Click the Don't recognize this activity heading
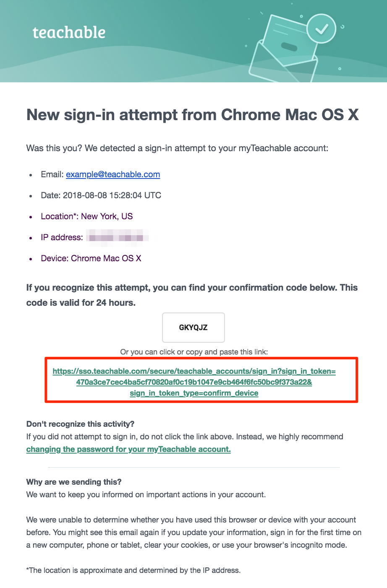The height and width of the screenshot is (588, 387). pyautogui.click(x=80, y=424)
